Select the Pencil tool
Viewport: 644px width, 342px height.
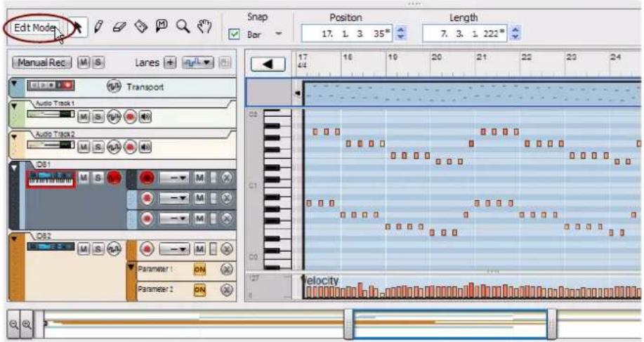click(x=98, y=27)
